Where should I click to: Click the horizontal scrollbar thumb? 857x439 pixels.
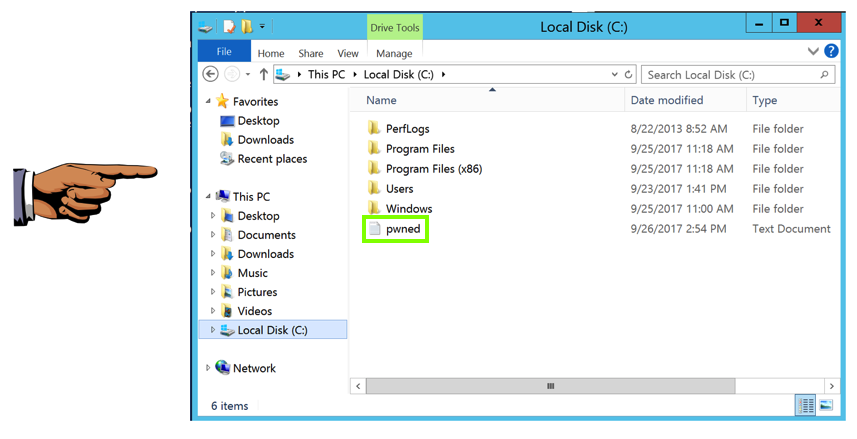pyautogui.click(x=550, y=386)
